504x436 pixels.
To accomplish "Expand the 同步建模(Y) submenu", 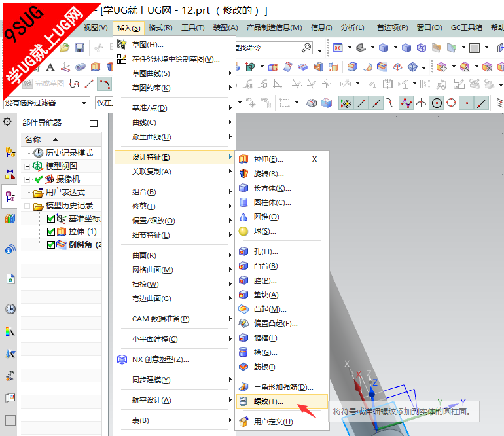I will point(174,380).
